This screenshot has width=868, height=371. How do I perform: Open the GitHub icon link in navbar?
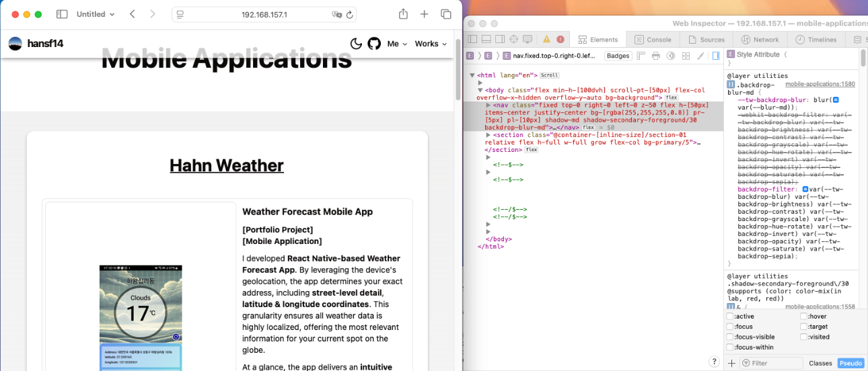(374, 44)
